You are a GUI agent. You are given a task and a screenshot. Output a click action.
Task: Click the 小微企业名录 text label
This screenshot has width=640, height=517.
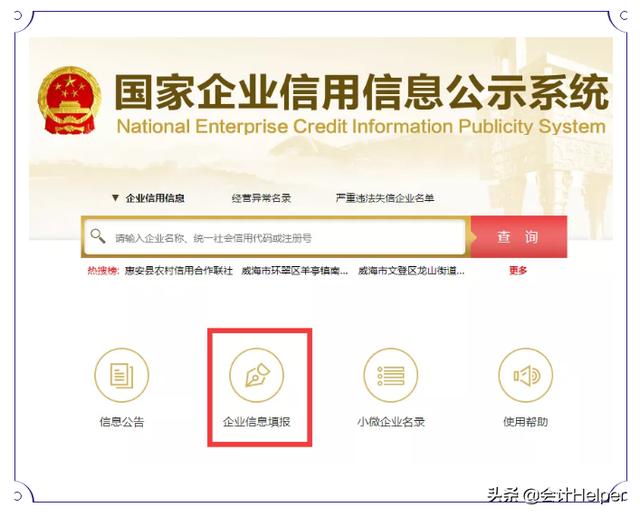pos(391,422)
